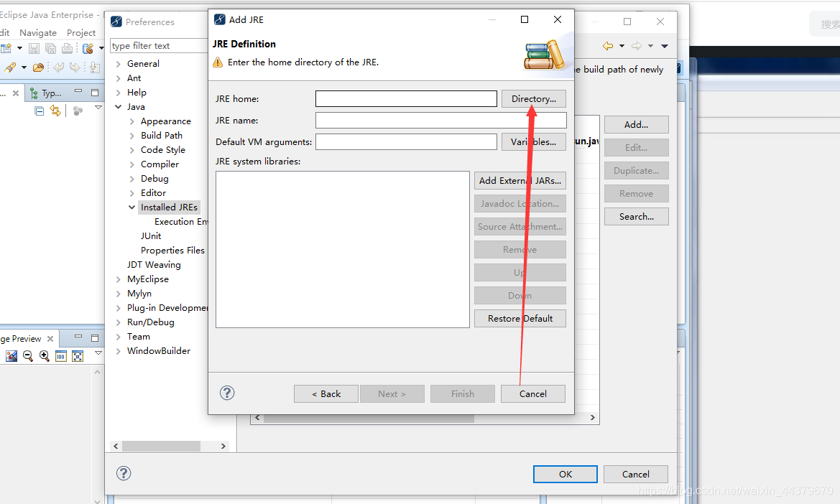Maximize the explorer view panel
The width and height of the screenshot is (840, 504).
click(x=95, y=93)
